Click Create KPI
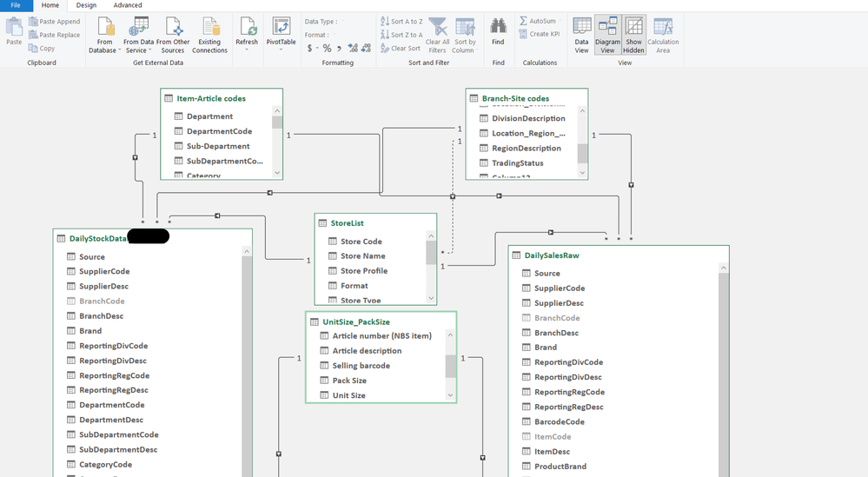Viewport: 868px width, 477px height. click(540, 34)
